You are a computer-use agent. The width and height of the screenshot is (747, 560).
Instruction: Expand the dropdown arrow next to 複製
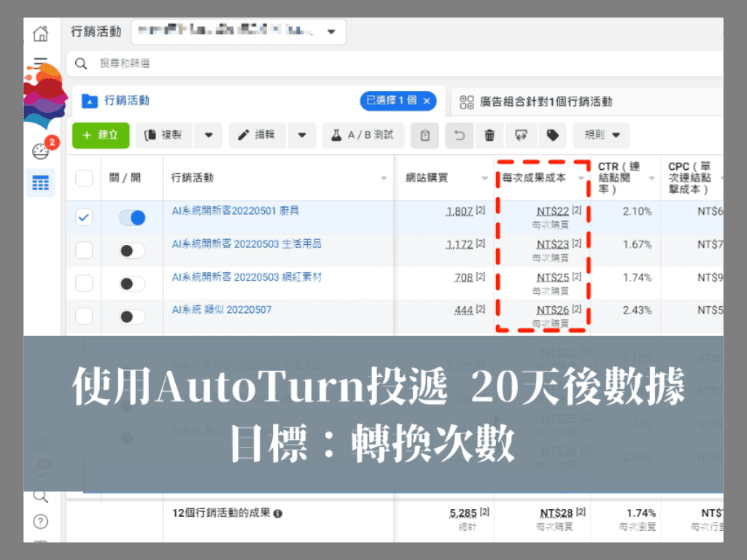[x=209, y=135]
